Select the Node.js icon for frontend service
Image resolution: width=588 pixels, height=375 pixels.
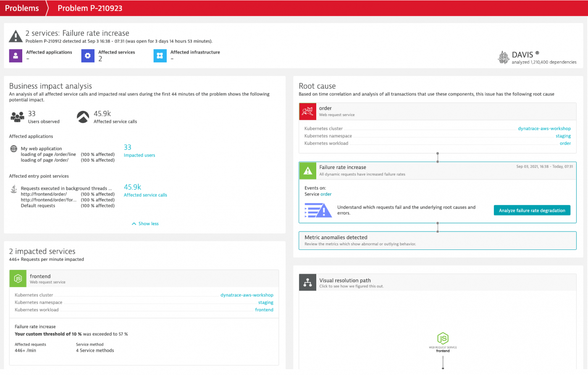18,278
